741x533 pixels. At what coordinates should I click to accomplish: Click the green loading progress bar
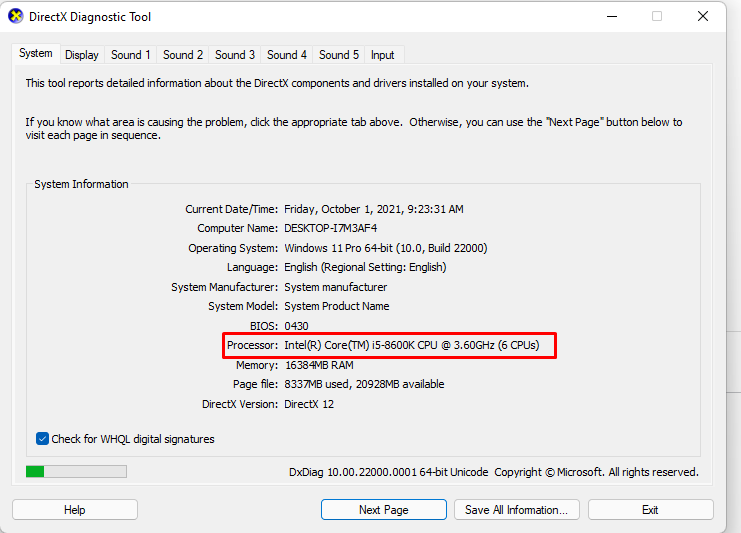tap(76, 472)
